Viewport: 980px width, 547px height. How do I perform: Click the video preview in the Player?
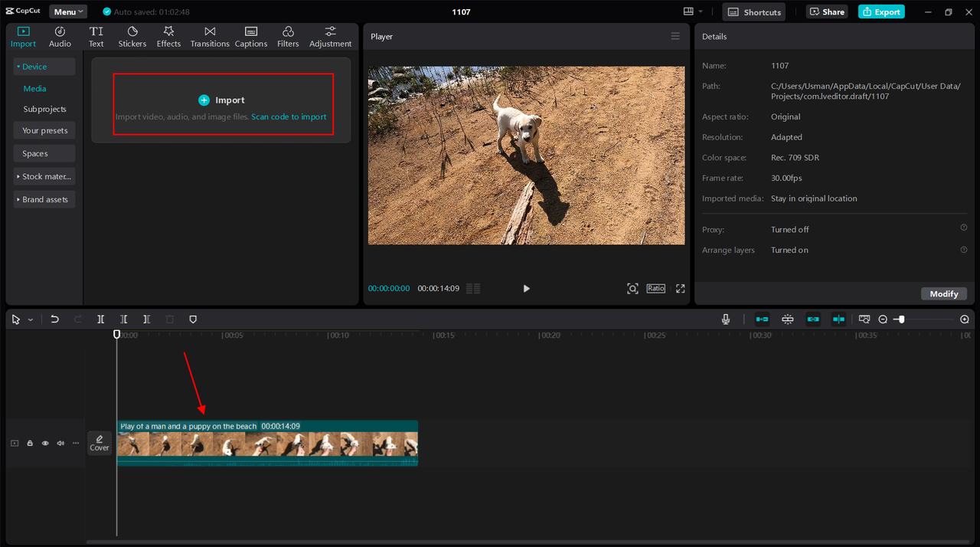click(x=527, y=156)
